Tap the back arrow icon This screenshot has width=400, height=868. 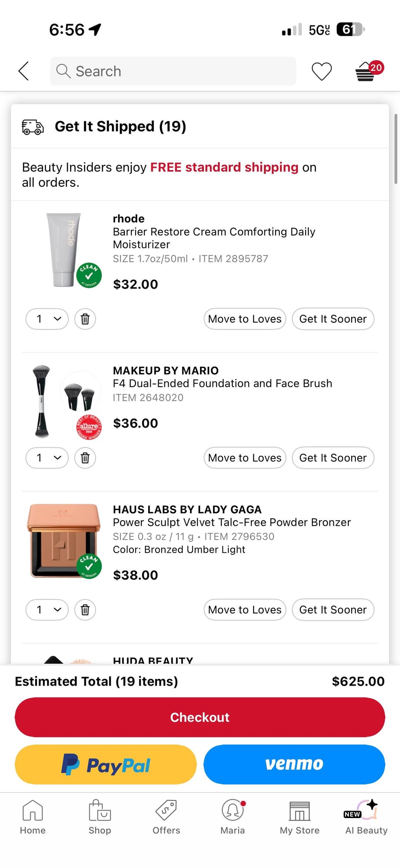click(24, 71)
